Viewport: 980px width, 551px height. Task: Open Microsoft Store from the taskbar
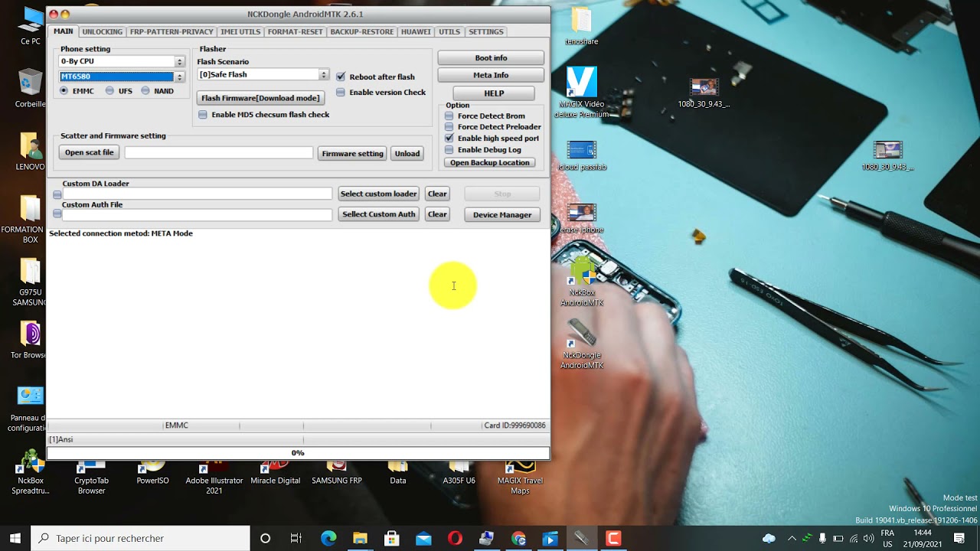pos(391,539)
